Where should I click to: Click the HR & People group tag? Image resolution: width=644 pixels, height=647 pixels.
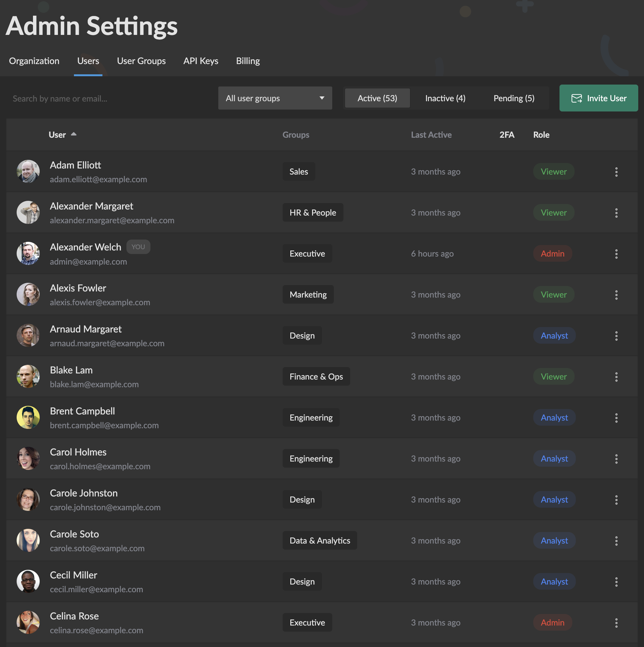click(x=313, y=212)
